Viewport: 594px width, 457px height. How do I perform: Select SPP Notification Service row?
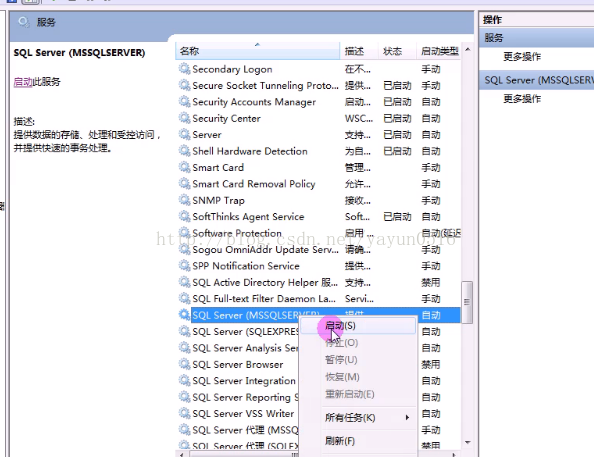pyautogui.click(x=318, y=266)
